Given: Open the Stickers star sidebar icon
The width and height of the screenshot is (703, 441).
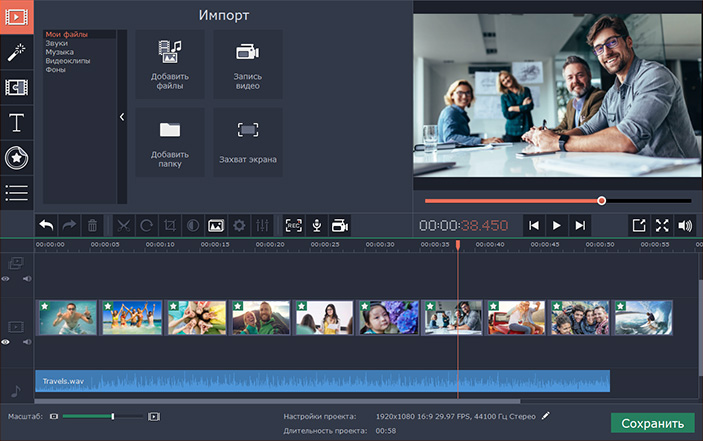Looking at the screenshot, I should click(x=16, y=157).
